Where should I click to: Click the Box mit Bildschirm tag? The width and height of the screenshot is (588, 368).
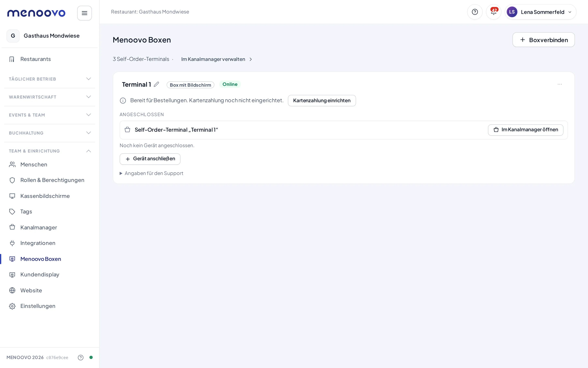(x=190, y=85)
